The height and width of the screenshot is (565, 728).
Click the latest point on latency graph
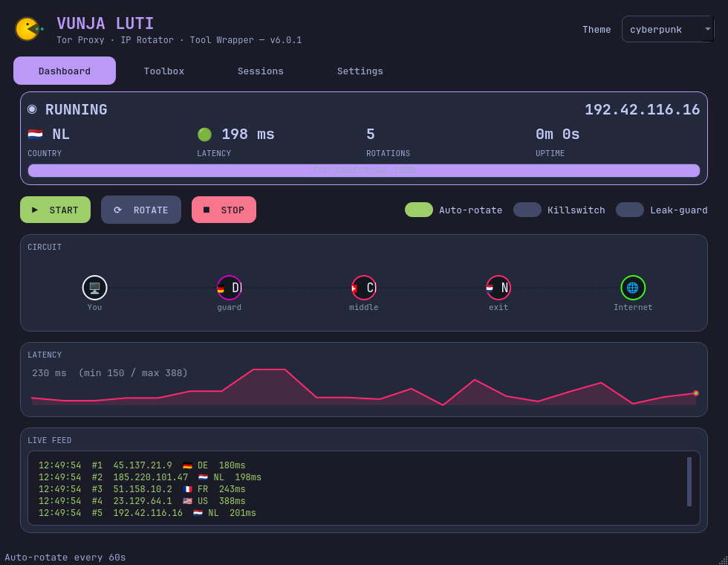click(696, 393)
